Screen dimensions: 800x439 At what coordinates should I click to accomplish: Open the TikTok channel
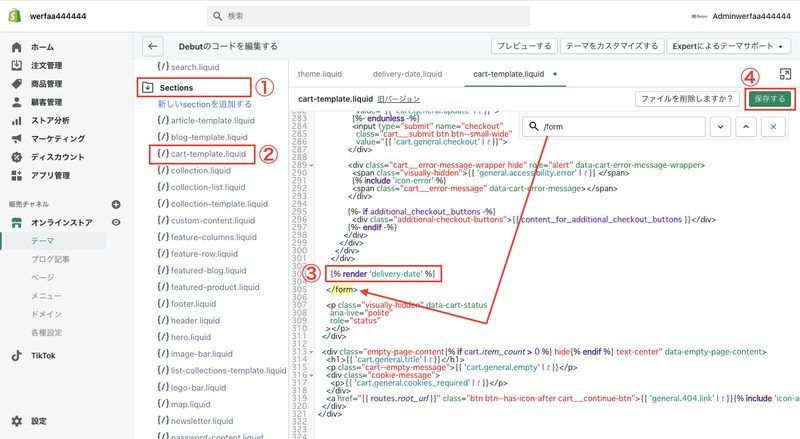(x=43, y=356)
